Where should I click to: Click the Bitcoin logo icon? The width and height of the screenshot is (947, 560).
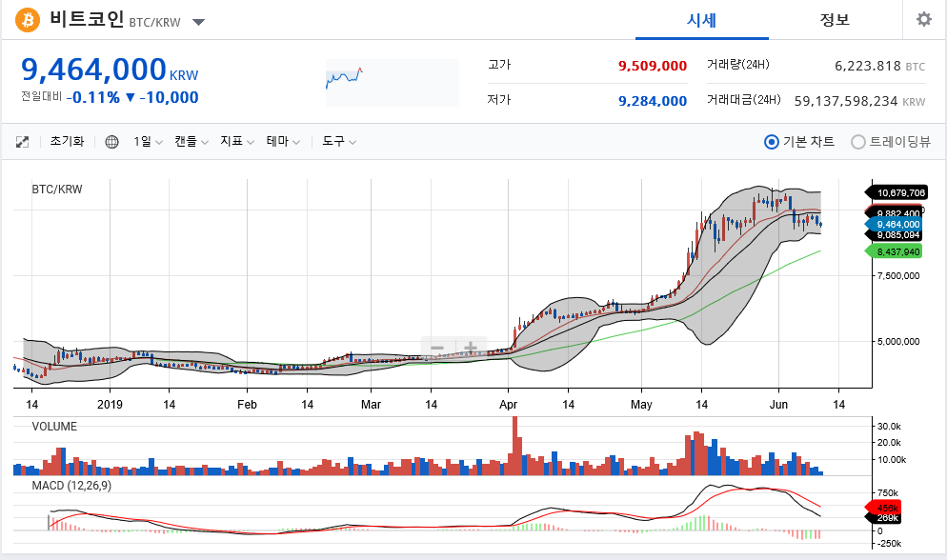click(x=28, y=20)
